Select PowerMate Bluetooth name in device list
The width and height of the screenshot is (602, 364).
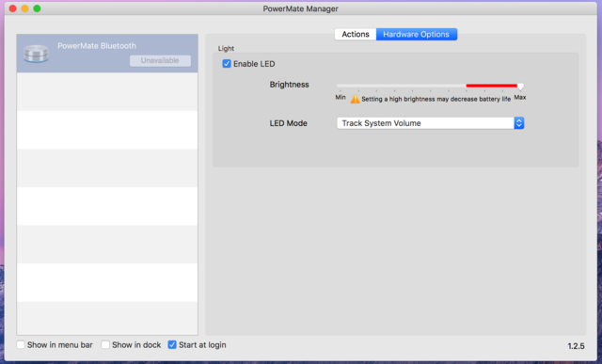coord(97,46)
